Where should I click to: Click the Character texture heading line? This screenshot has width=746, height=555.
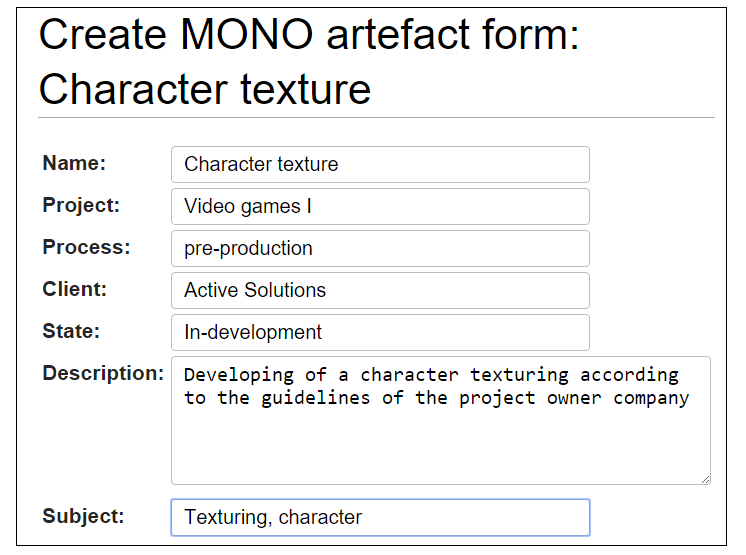tap(205, 89)
